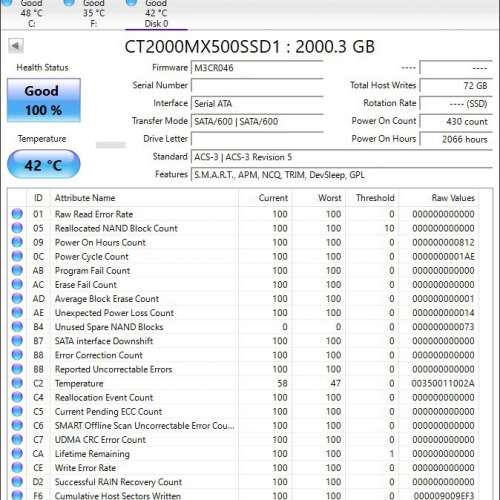500x500 pixels.
Task: Click the status icon for Erase Fail Count
Action: [17, 284]
